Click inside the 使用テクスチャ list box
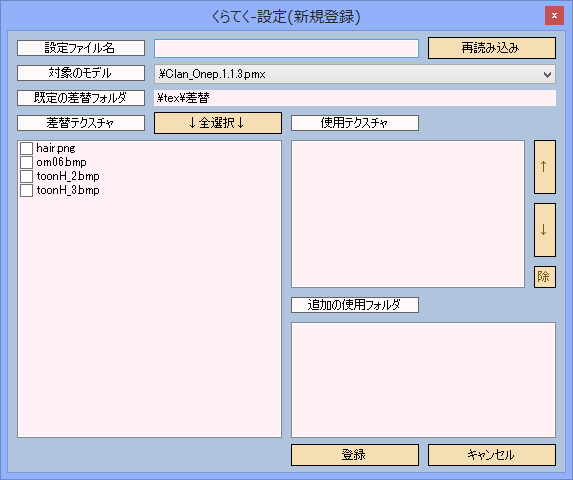The image size is (573, 480). [408, 214]
